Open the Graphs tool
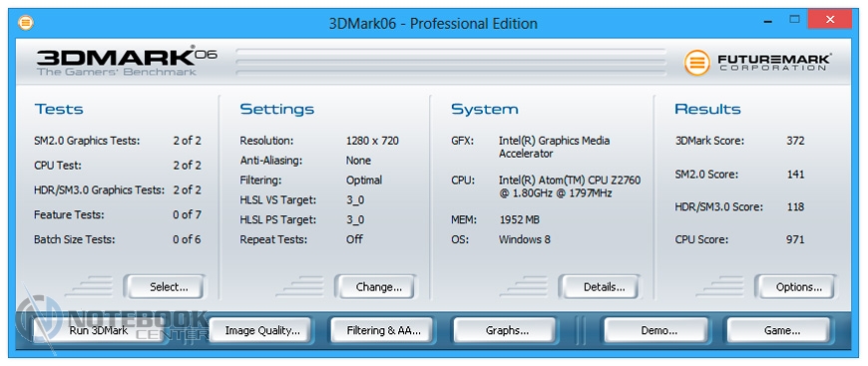Image resolution: width=868 pixels, height=366 pixels. click(x=506, y=330)
